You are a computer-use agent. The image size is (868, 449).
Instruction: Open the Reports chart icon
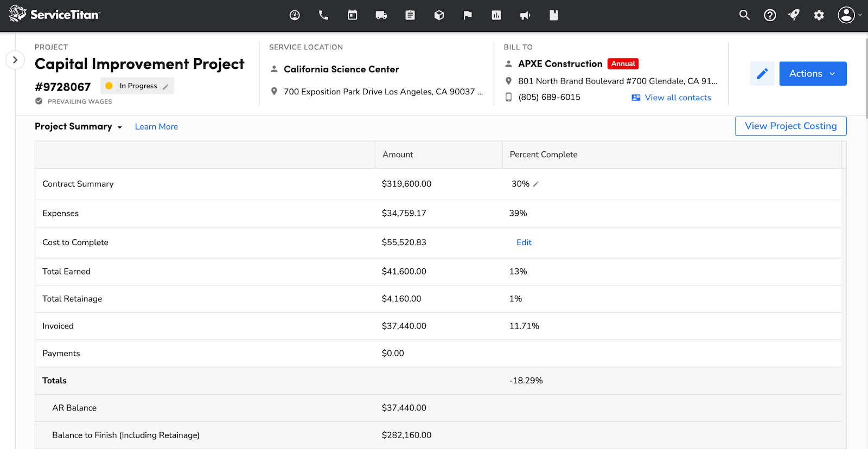(496, 15)
